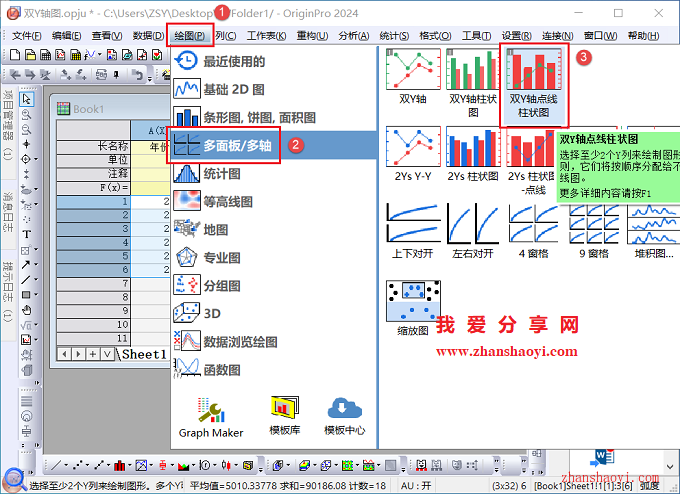Select 专业图 plot category
This screenshot has height=494, width=680.
tap(274, 258)
